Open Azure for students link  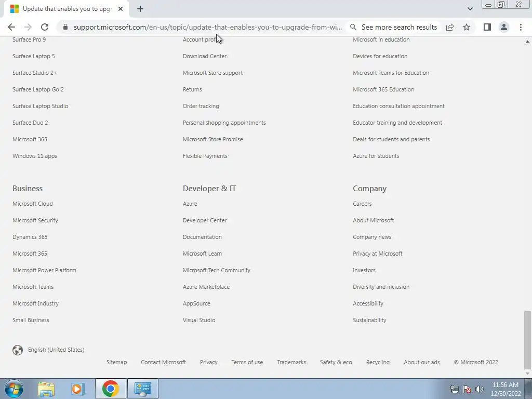[376, 156]
